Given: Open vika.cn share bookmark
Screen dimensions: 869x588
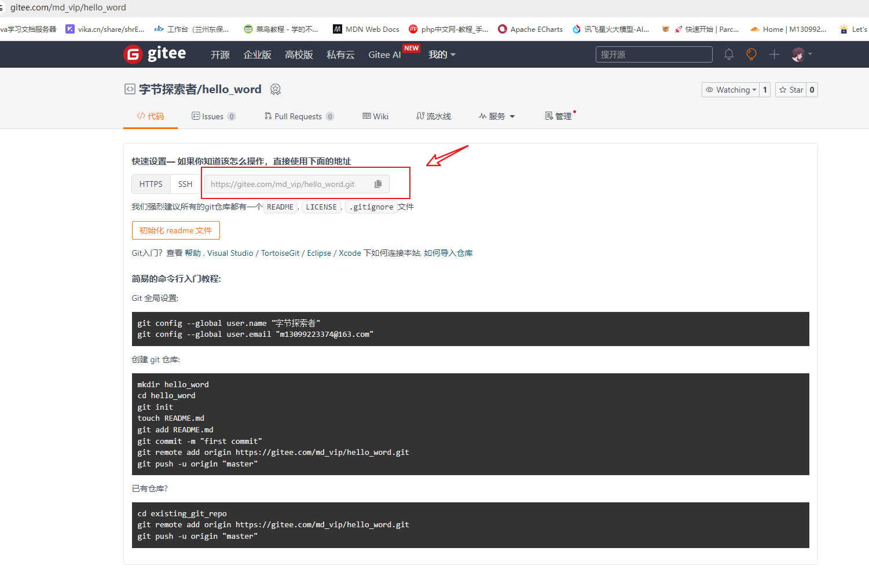Looking at the screenshot, I should click(105, 29).
